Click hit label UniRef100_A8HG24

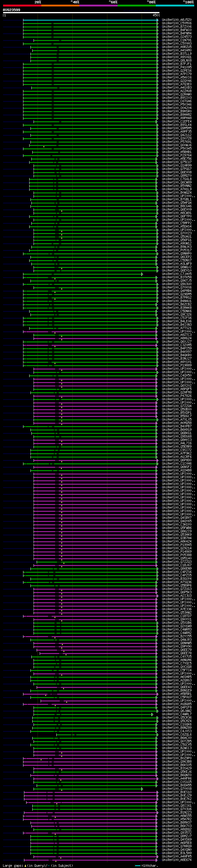click(x=177, y=338)
